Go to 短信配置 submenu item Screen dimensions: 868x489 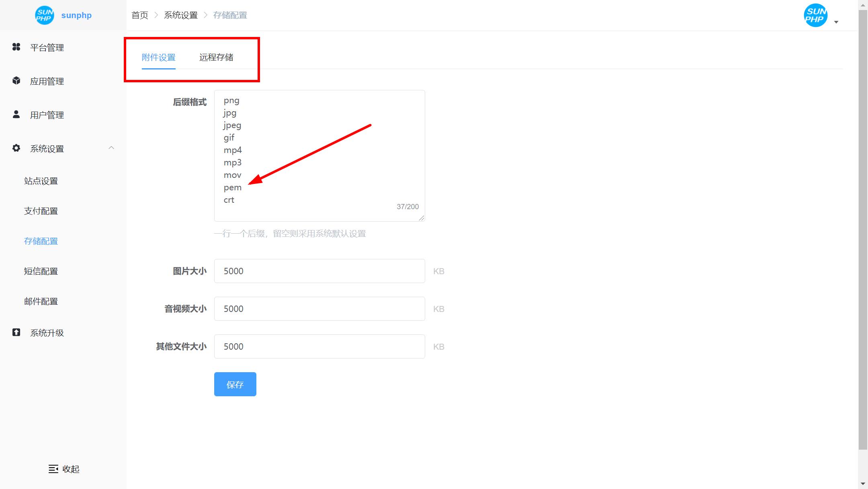(x=41, y=271)
